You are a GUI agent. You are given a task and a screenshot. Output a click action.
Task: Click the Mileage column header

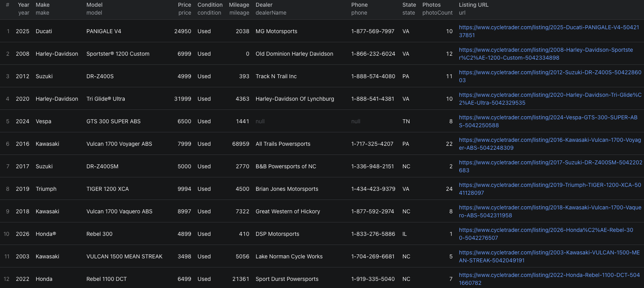point(239,5)
